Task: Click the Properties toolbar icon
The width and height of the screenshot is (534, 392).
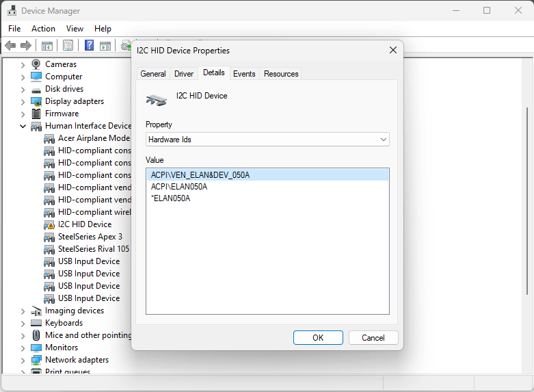Action: (68, 45)
